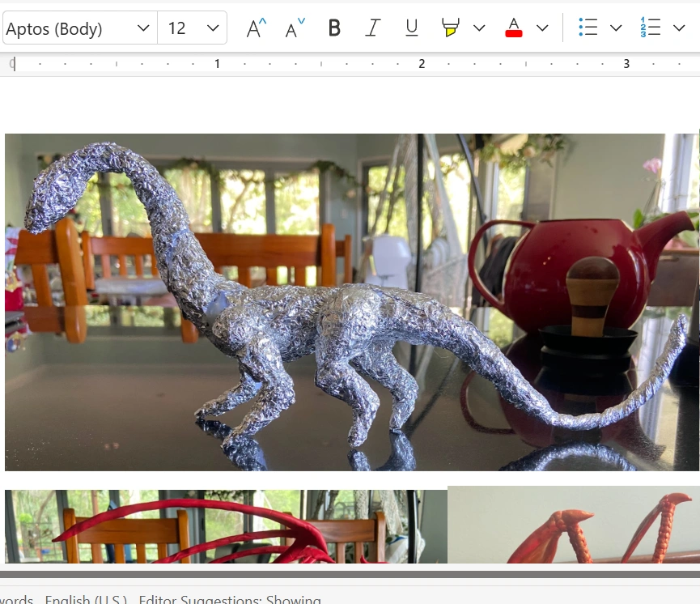Screen dimensions: 700x604
Task: Expand the font color options arrow
Action: 542,28
